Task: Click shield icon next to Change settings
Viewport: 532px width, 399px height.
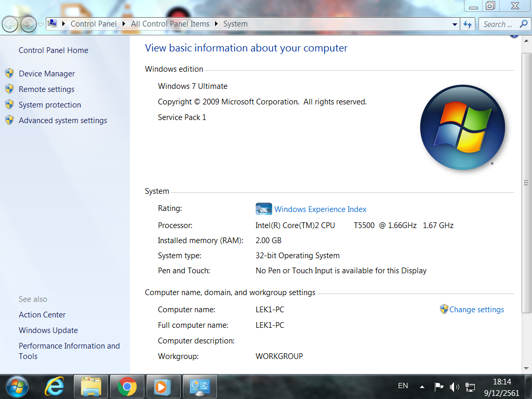Action: [x=444, y=309]
